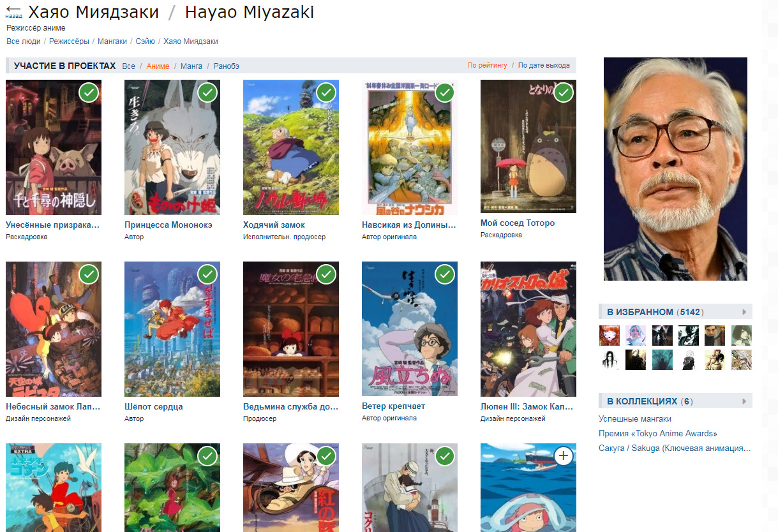Toggle the checkmark badge on Мой сосед Тоторо
The image size is (778, 532).
[x=564, y=92]
